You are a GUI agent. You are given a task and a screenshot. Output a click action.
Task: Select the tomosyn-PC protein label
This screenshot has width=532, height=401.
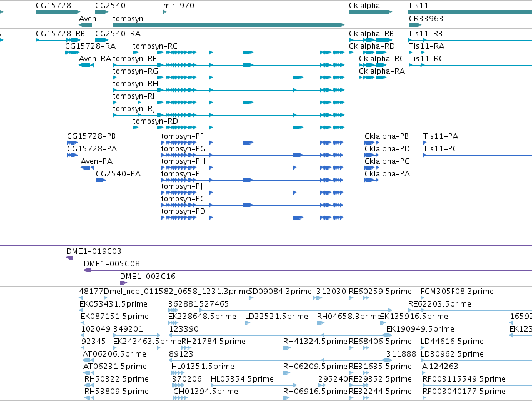coord(183,199)
